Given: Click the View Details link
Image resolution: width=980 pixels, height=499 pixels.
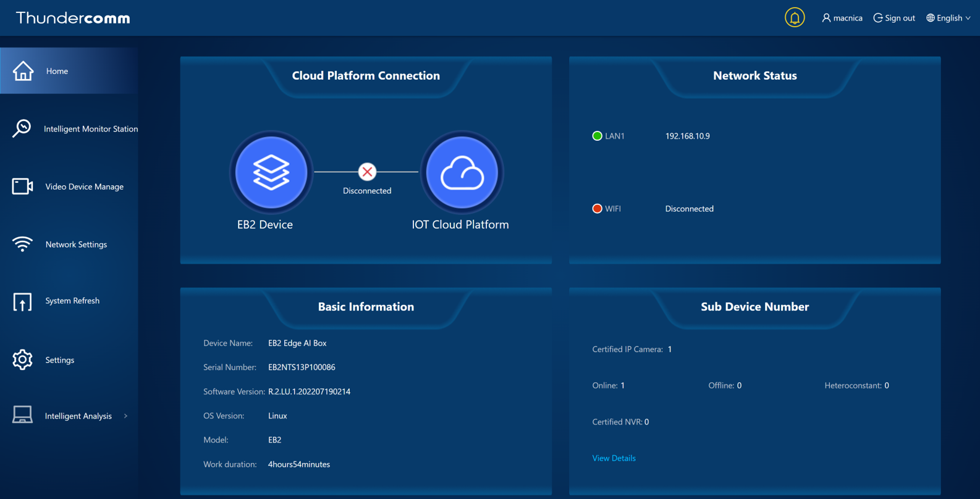Looking at the screenshot, I should (x=614, y=458).
